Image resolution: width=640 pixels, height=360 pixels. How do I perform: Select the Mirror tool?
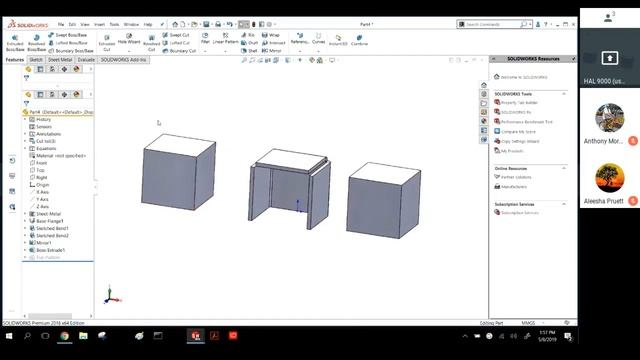click(271, 51)
